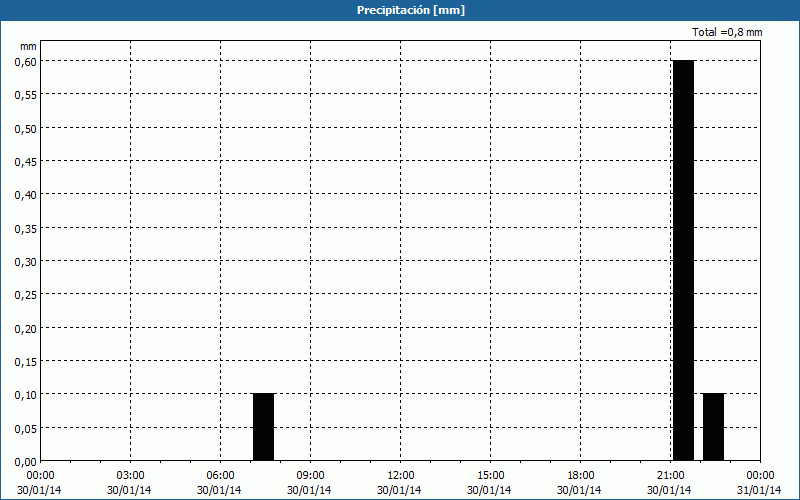Click the 03:00 time axis label

point(130,476)
